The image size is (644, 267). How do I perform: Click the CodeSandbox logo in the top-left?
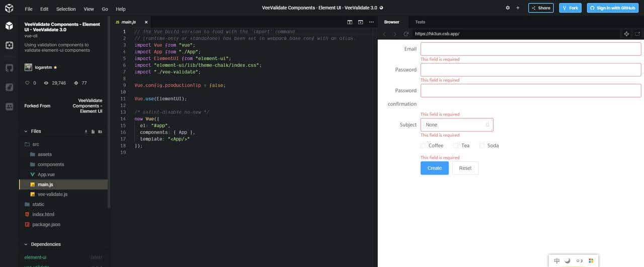click(9, 8)
